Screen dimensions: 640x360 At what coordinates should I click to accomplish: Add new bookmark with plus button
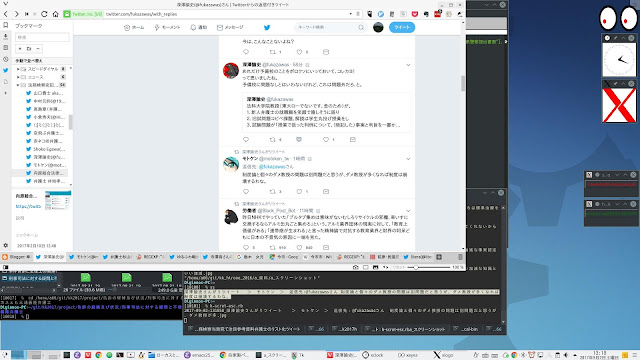20,49
